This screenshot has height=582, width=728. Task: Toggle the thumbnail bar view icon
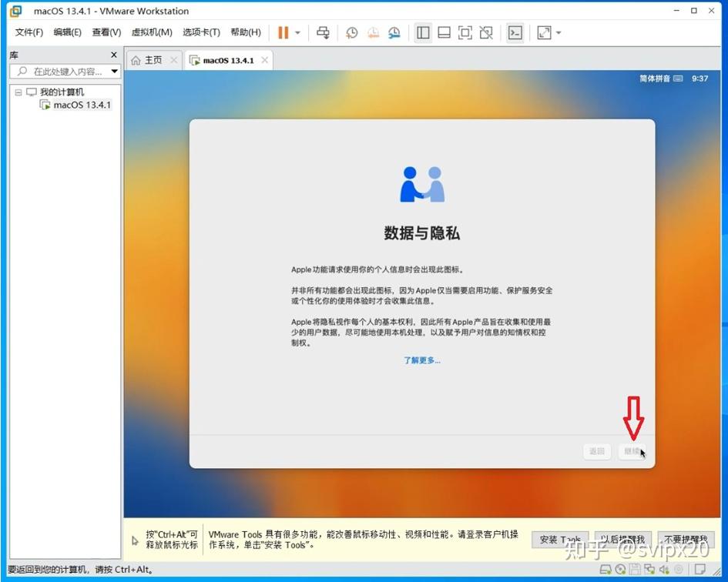click(445, 32)
